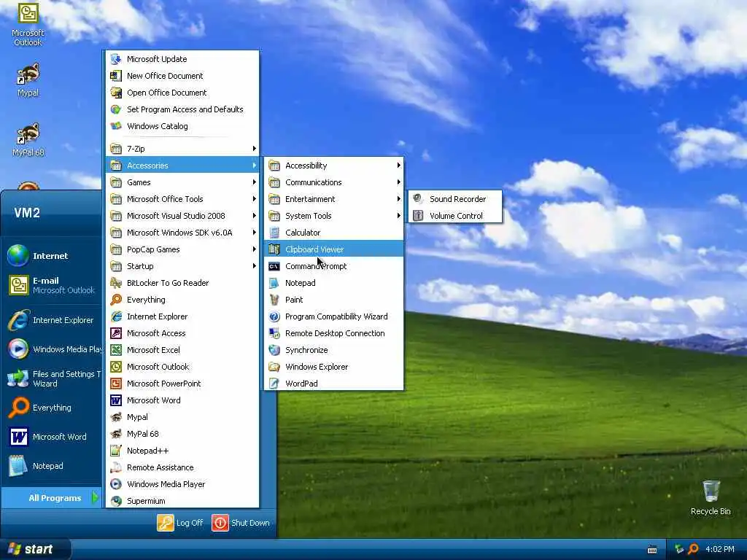Expand Microsoft Office Tools submenu
The height and width of the screenshot is (560, 747).
[183, 199]
